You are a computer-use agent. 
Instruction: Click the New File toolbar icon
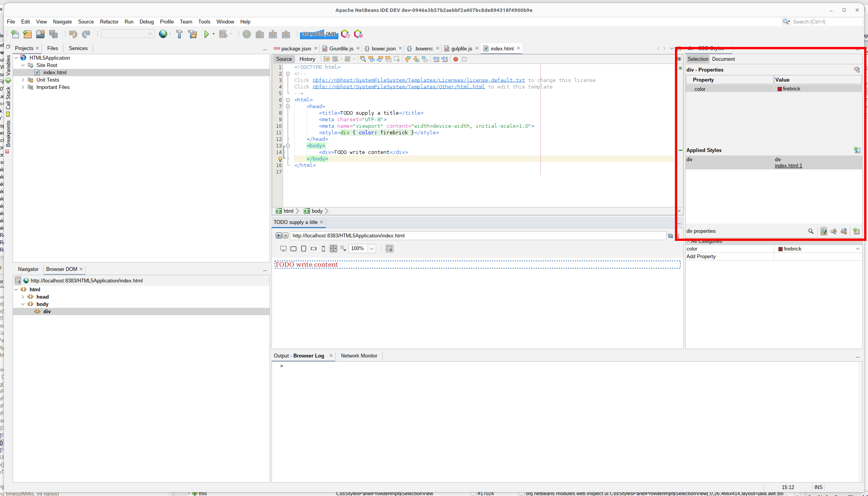click(15, 34)
